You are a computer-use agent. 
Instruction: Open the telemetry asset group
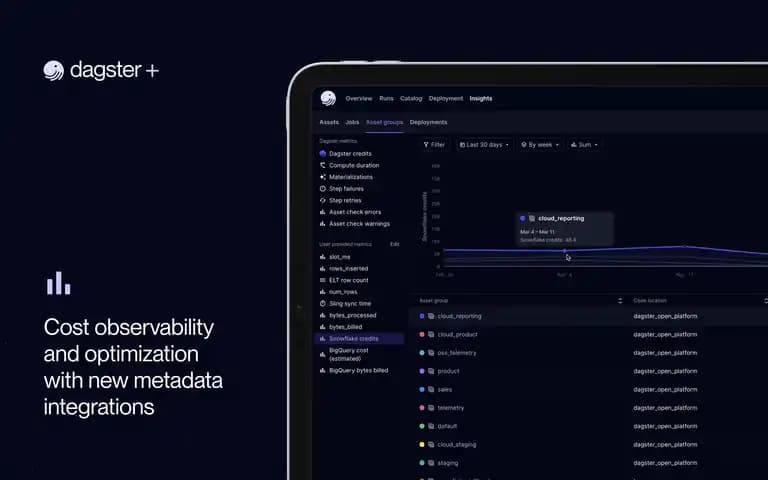tap(451, 408)
